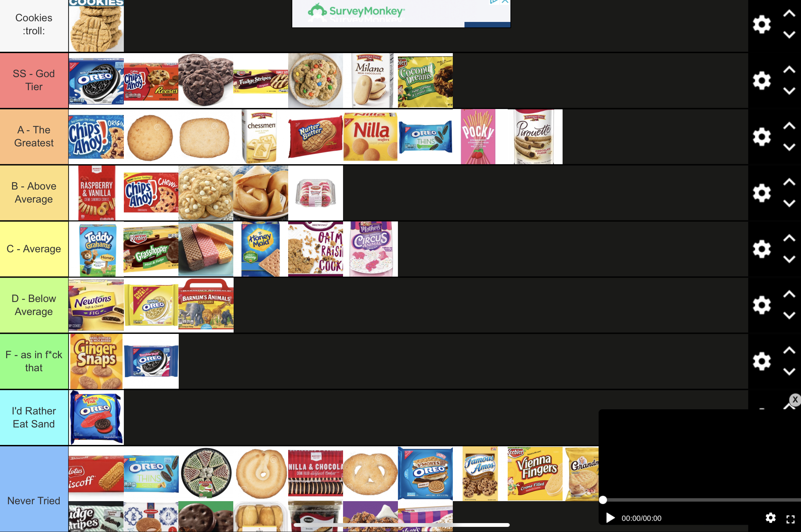Click the settings gear for F - as in f*ck that row
Viewport: 801px width, 532px height.
762,362
